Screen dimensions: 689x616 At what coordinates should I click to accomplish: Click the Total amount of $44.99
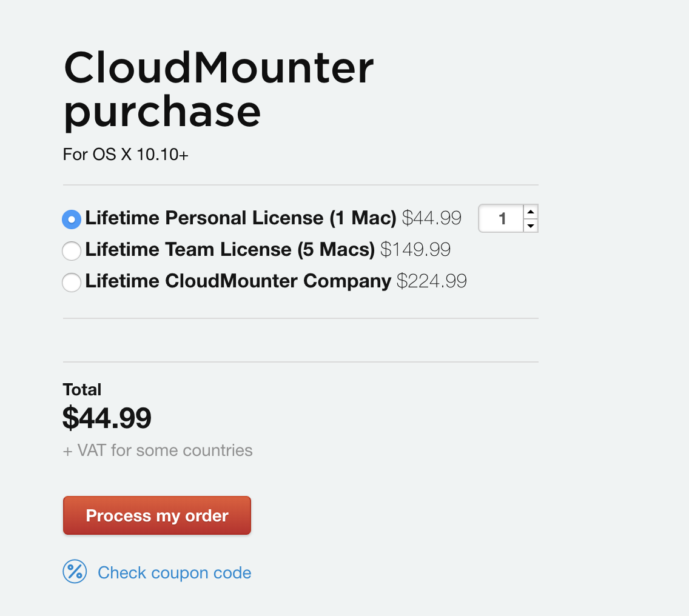pos(107,417)
